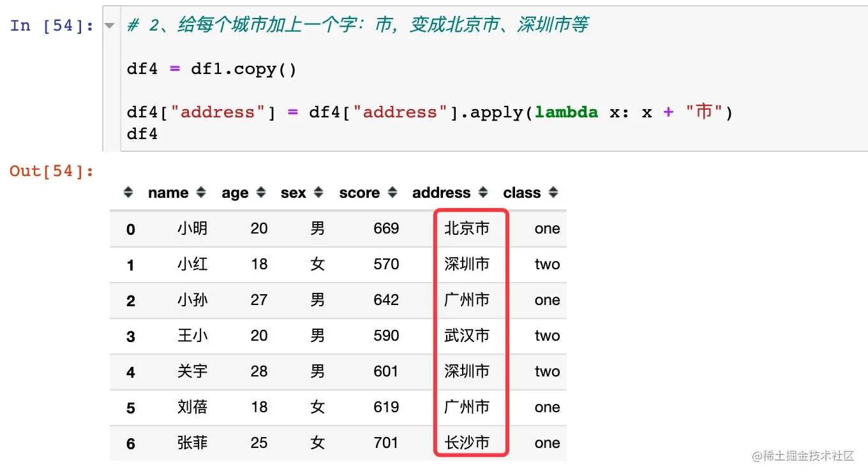
Task: Sort table by the address column icon
Action: pyautogui.click(x=483, y=192)
